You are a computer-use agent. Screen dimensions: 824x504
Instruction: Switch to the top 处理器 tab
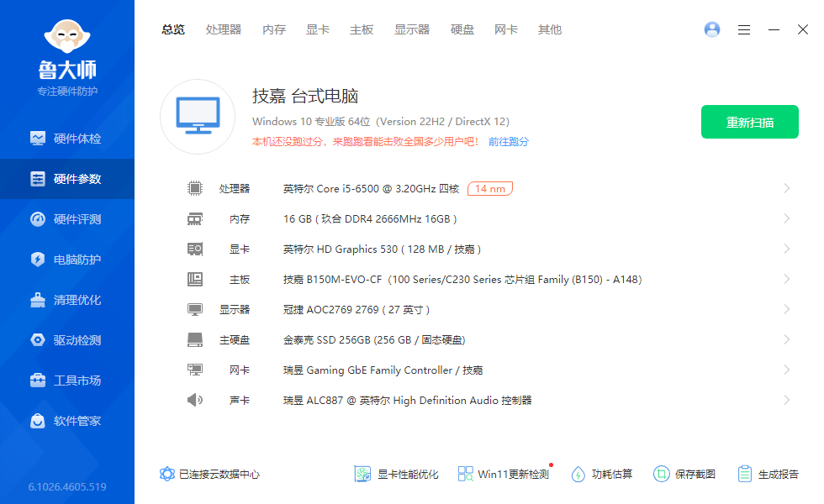(224, 30)
